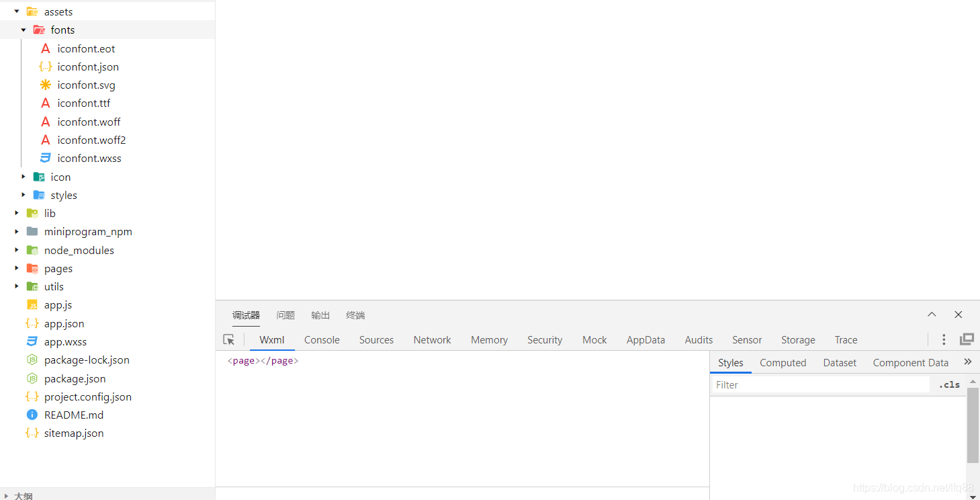Open the Sources tab

click(x=376, y=340)
